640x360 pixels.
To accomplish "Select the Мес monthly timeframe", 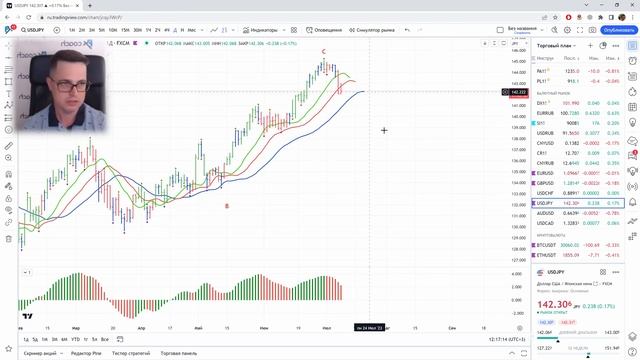I will 191,30.
